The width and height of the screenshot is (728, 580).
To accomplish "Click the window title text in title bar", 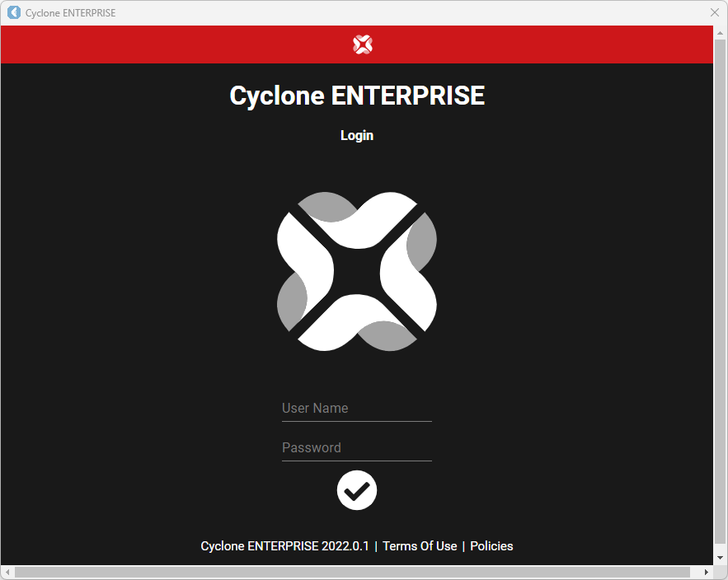I will (71, 13).
